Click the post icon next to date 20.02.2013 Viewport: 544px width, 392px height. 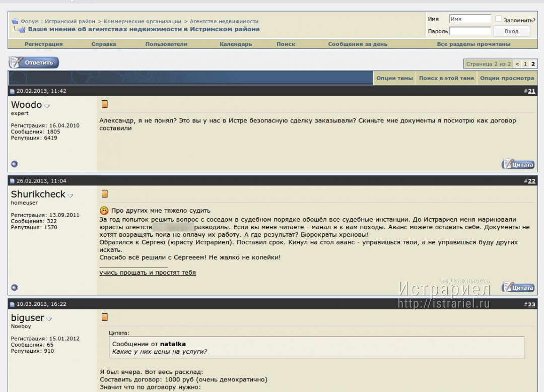[x=13, y=92]
